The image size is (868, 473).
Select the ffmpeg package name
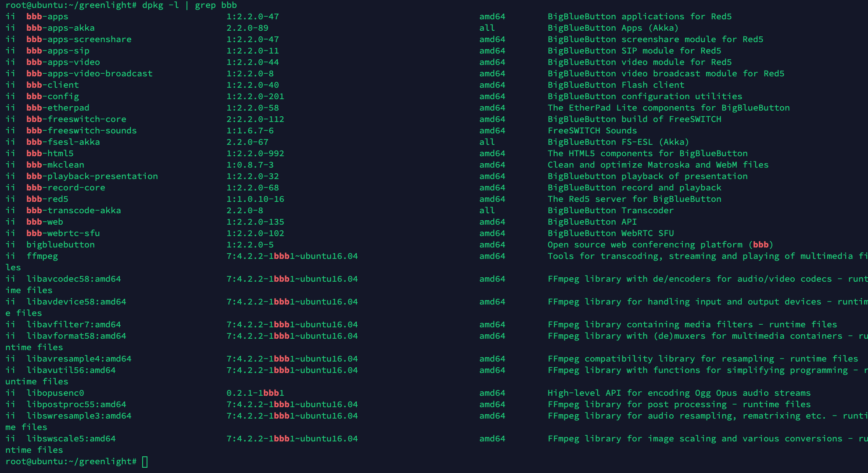click(42, 256)
